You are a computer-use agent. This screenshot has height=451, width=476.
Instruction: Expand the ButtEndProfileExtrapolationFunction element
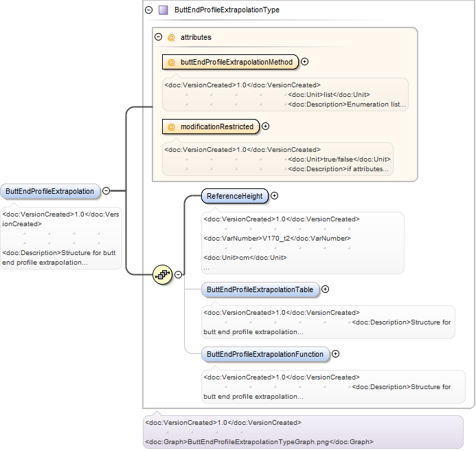pos(335,354)
